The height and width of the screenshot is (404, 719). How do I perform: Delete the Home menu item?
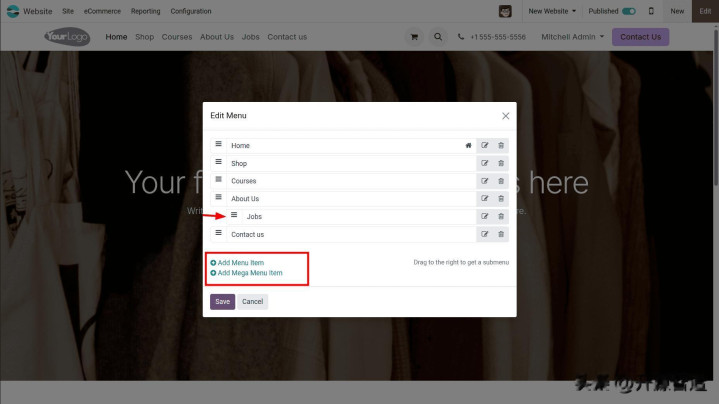[501, 145]
